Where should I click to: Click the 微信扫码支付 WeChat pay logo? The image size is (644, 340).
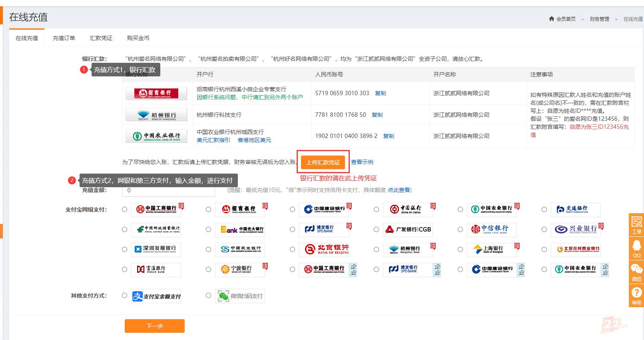240,296
